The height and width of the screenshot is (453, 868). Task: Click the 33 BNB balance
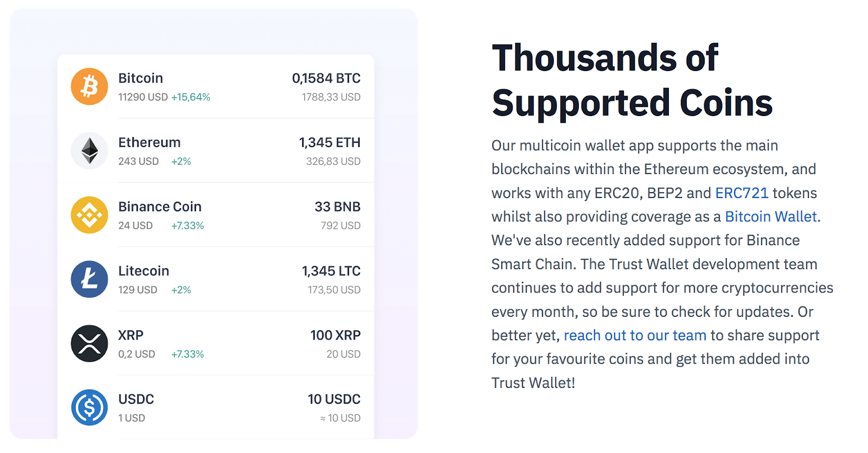pos(337,207)
